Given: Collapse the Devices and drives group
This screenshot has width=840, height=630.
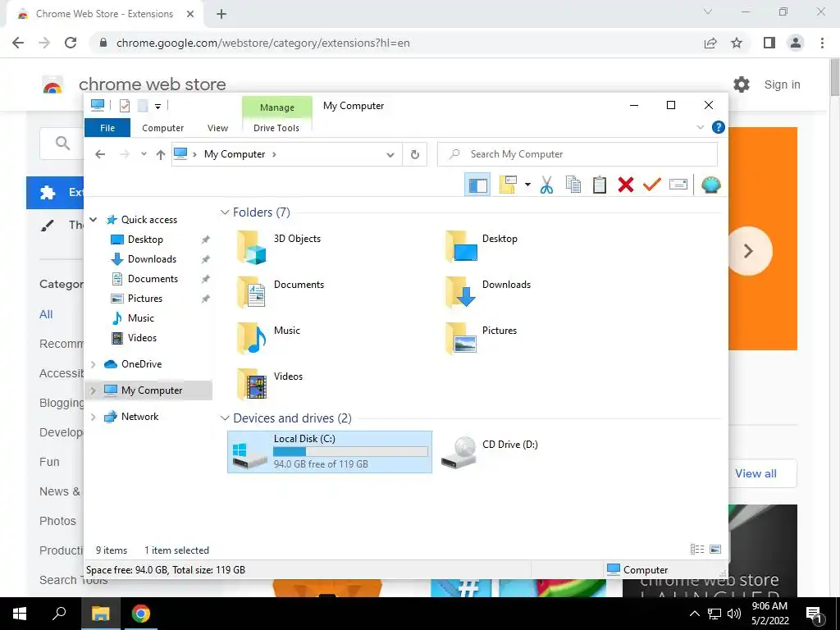Looking at the screenshot, I should [x=225, y=418].
